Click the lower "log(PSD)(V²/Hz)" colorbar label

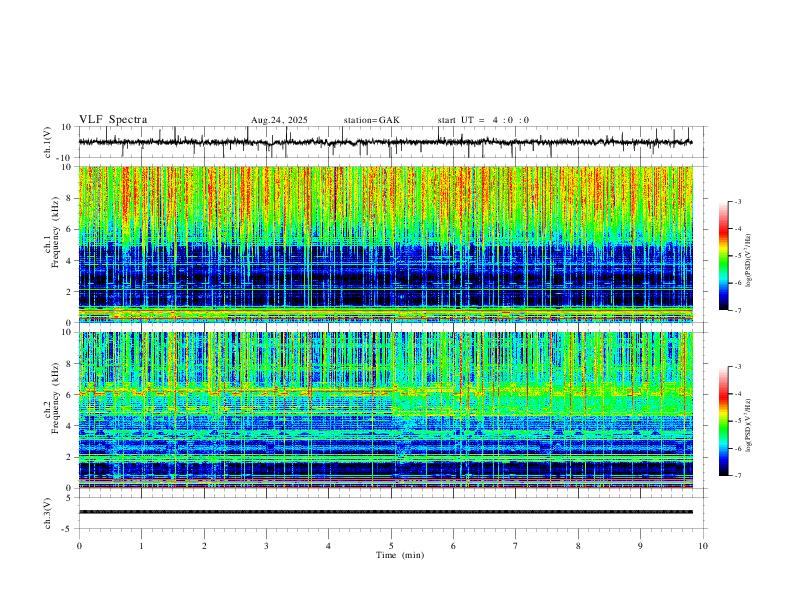748,426
